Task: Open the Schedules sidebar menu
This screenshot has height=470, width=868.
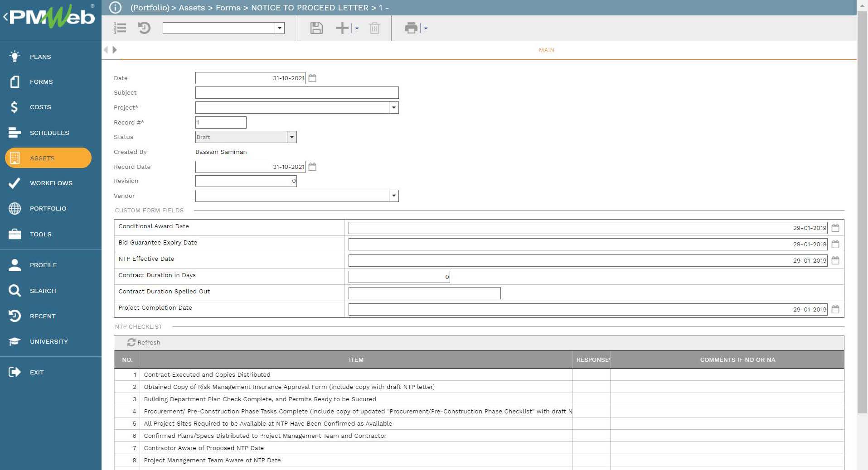Action: pyautogui.click(x=49, y=133)
